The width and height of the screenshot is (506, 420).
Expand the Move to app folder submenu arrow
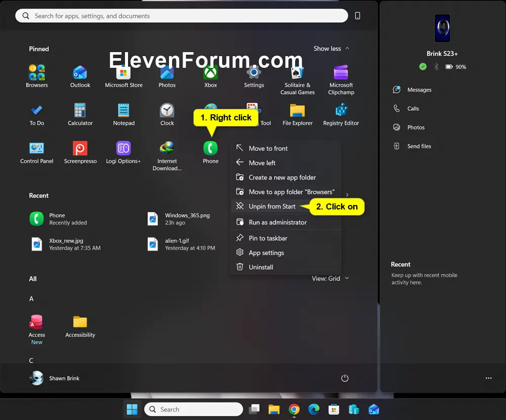(347, 195)
